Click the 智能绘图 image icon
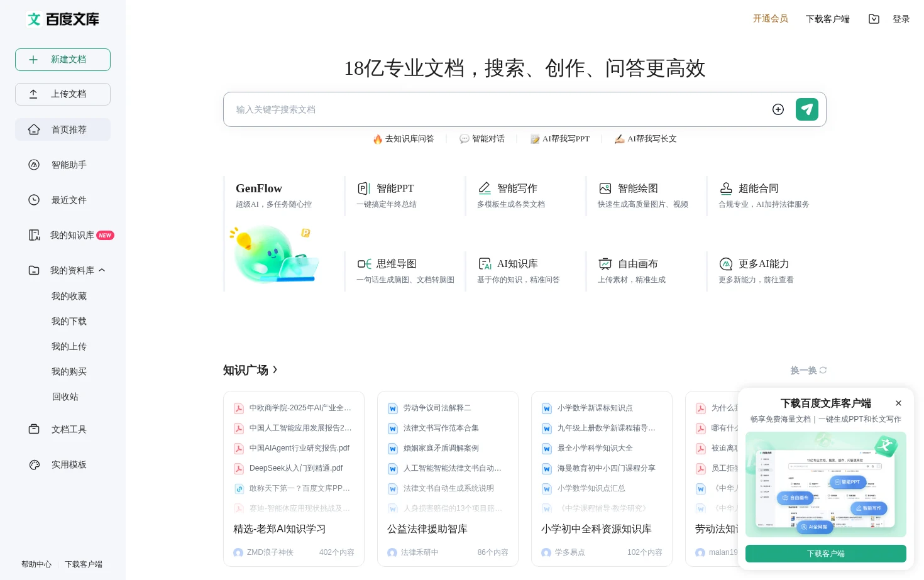 pos(605,189)
